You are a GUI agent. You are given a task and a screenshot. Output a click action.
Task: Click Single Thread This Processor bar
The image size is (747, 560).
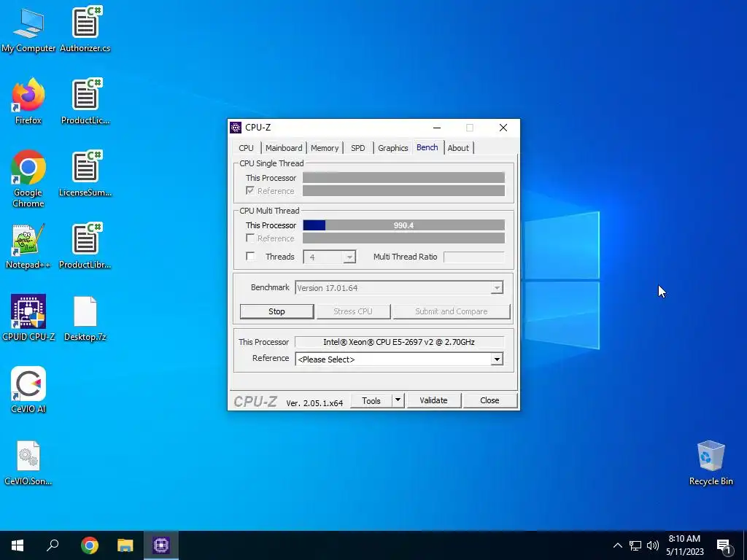pos(403,178)
